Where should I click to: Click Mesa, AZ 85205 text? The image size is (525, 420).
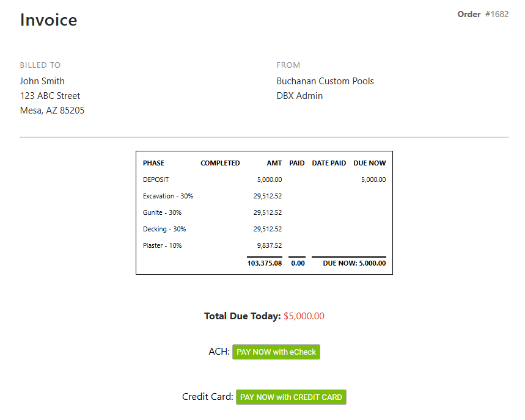52,110
